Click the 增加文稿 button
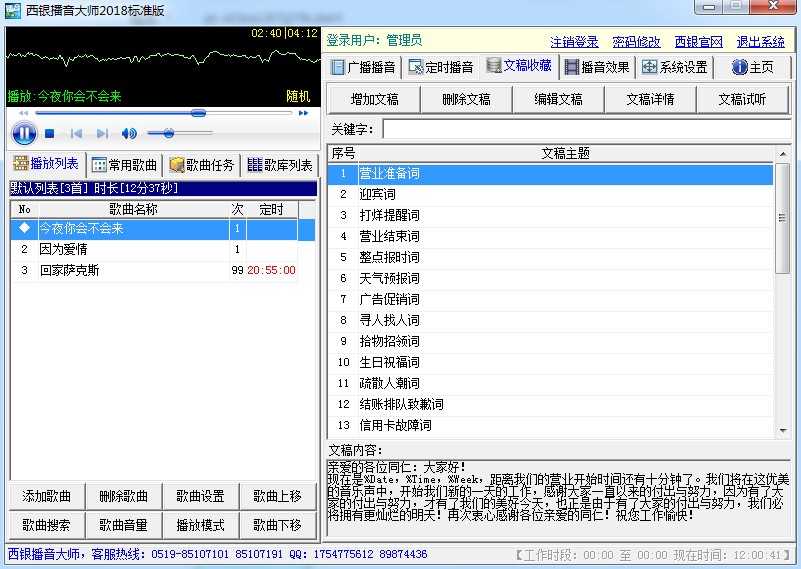Screen dimensions: 801x569 pyautogui.click(x=374, y=99)
